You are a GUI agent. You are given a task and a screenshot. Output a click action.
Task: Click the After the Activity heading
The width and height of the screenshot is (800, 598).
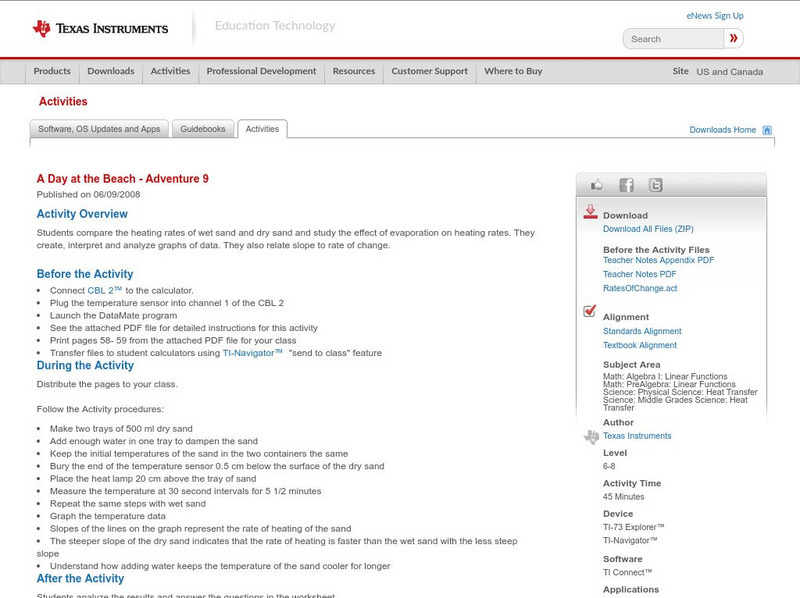point(80,579)
